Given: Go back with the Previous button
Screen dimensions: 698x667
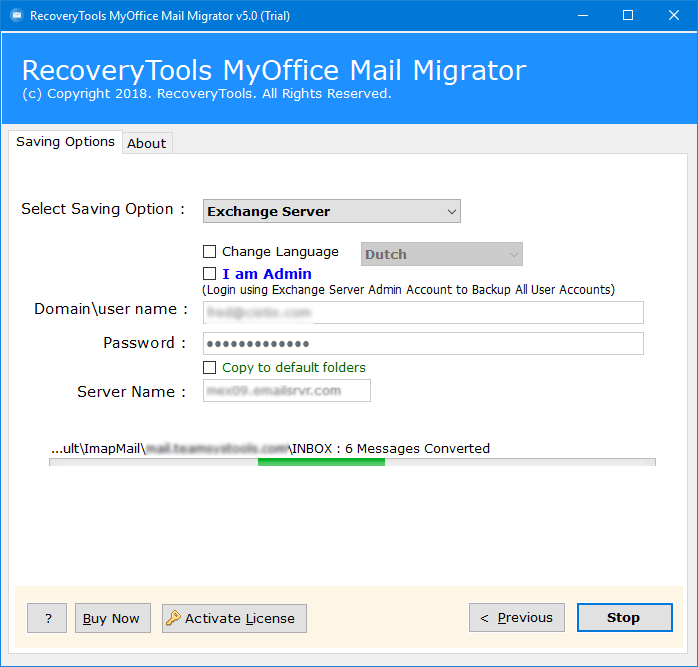Looking at the screenshot, I should coord(517,618).
